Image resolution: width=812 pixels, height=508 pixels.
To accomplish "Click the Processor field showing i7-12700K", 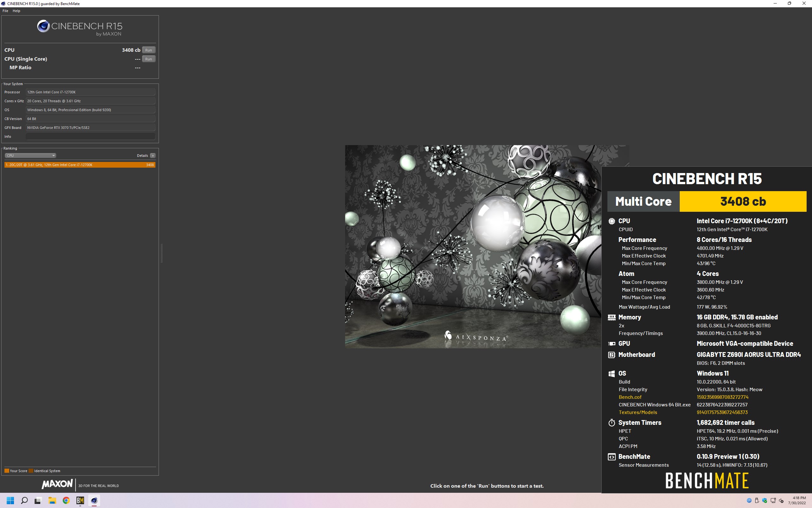I will (90, 92).
